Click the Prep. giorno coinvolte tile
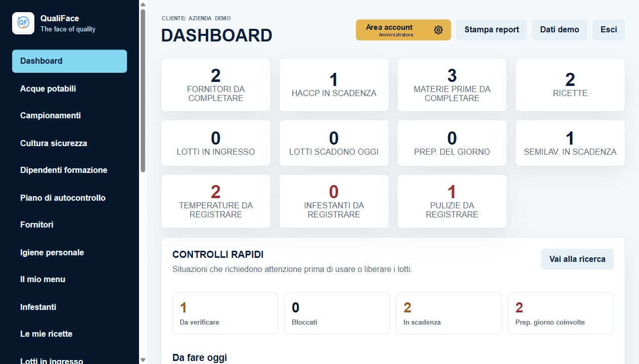The width and height of the screenshot is (639, 364). pos(561,313)
